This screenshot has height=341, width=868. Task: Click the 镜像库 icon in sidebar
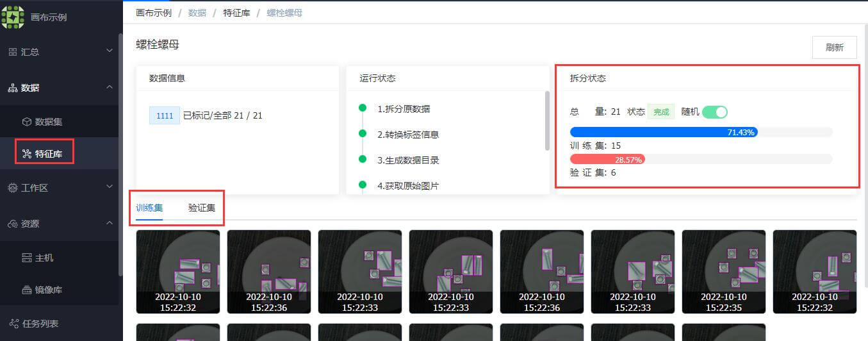tap(27, 290)
